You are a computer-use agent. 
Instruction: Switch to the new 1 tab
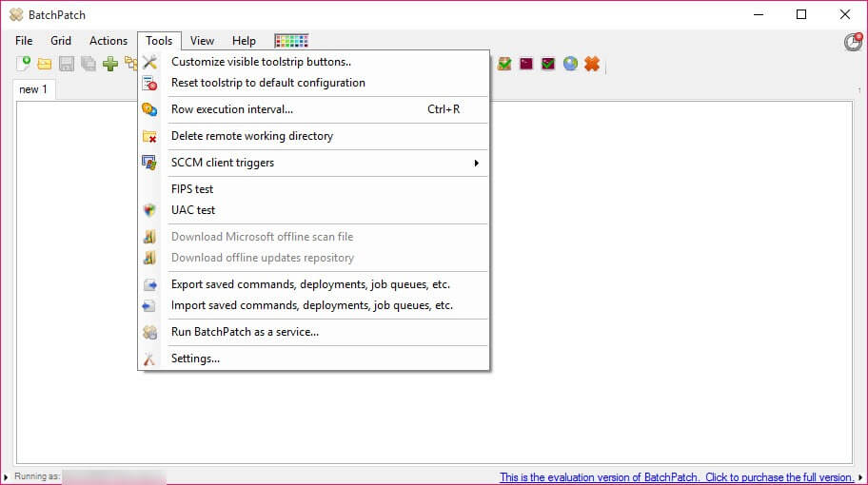33,89
